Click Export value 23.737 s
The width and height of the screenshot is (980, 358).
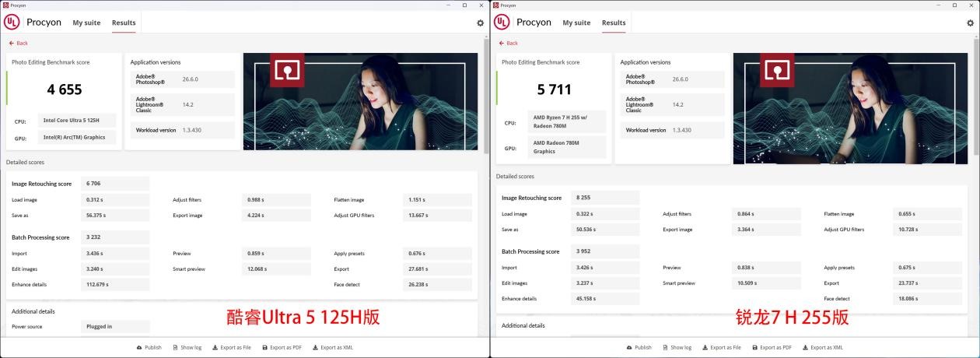[x=927, y=283]
